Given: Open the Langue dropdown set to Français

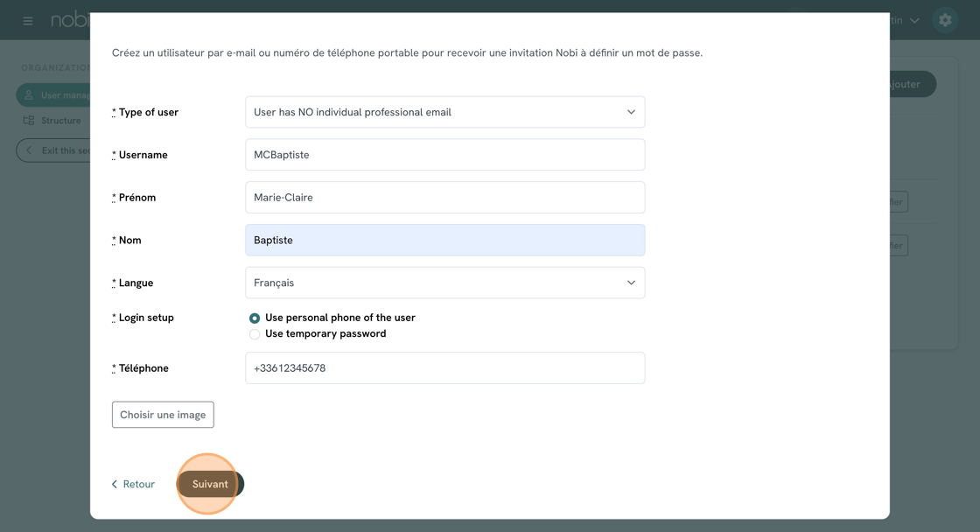Looking at the screenshot, I should click(444, 283).
